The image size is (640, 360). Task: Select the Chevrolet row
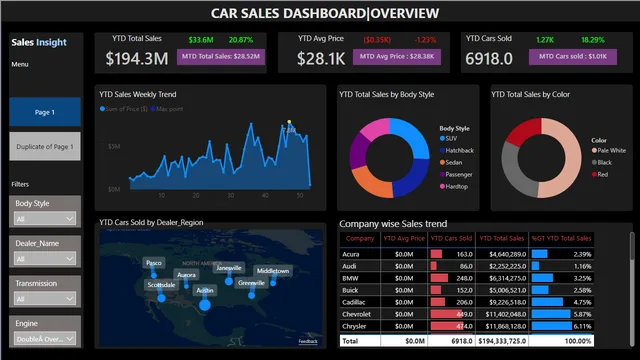pyautogui.click(x=467, y=314)
